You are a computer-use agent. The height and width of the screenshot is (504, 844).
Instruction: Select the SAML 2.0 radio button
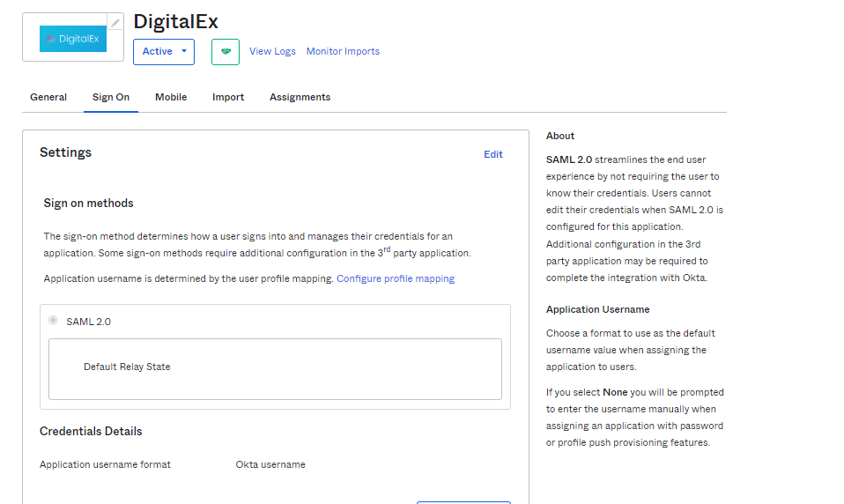(x=54, y=321)
